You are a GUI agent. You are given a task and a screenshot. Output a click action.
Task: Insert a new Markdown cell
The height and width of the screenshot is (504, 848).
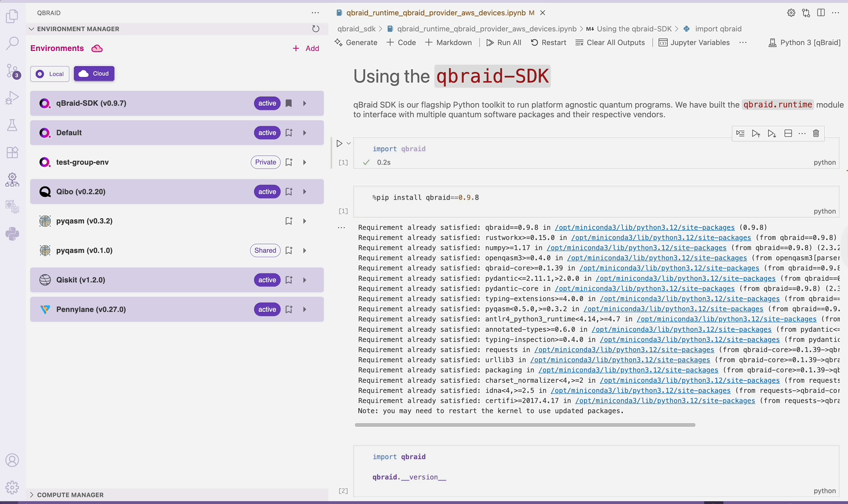[x=449, y=42]
